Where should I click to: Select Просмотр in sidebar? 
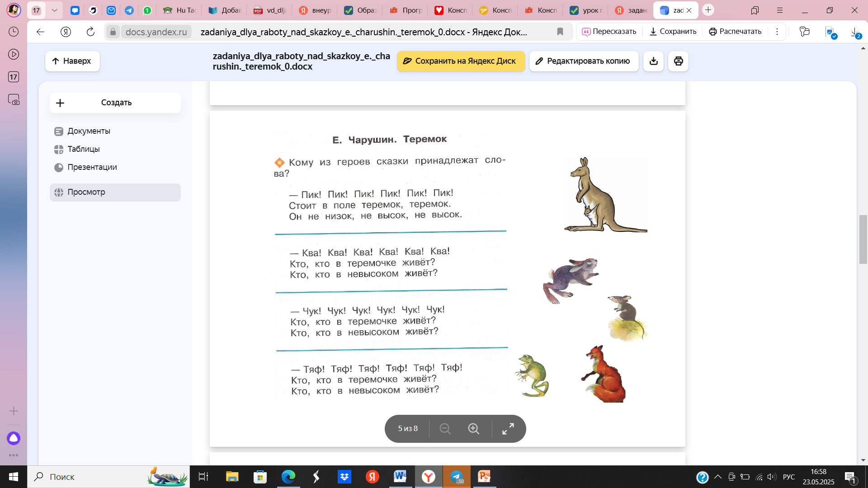point(115,192)
